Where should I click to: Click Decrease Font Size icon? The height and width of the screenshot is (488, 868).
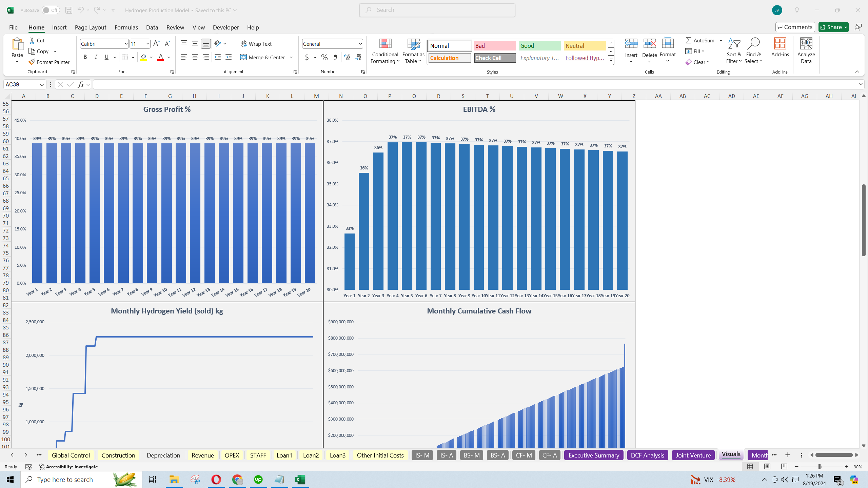167,44
